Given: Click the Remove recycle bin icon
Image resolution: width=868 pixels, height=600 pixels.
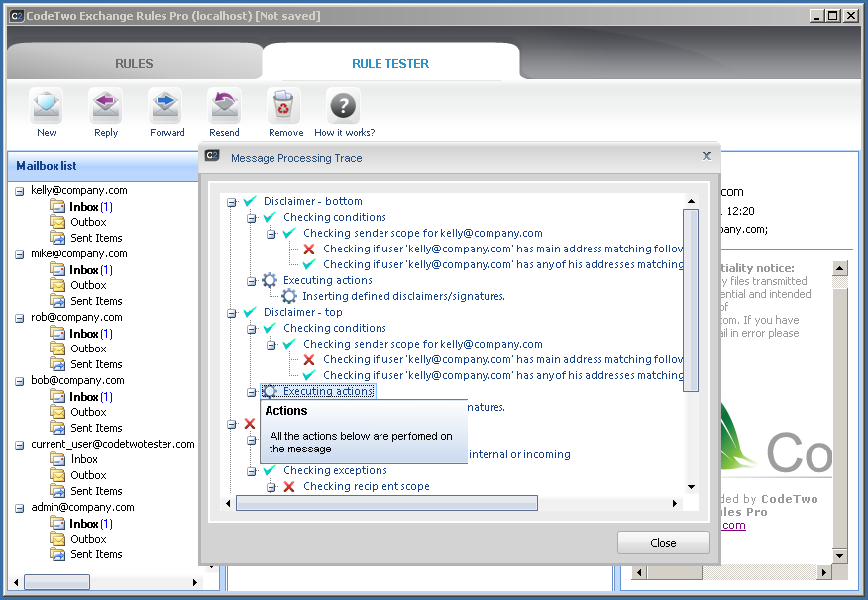Looking at the screenshot, I should (x=284, y=106).
